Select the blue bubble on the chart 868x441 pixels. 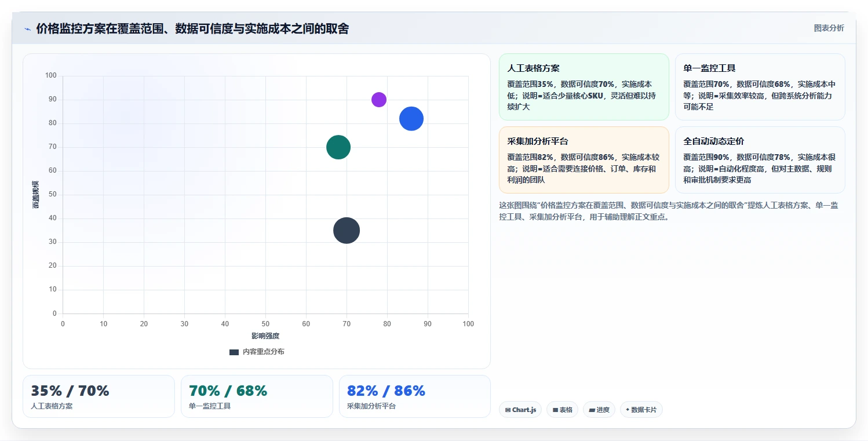411,119
